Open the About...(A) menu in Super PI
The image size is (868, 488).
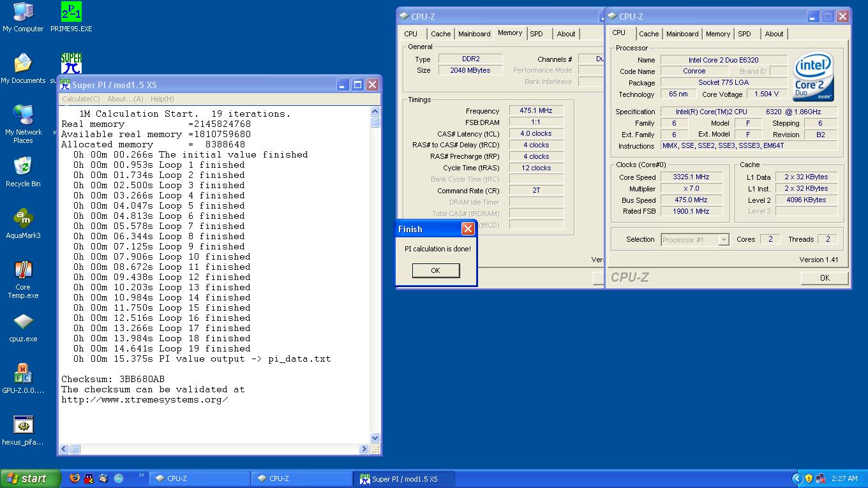click(125, 99)
